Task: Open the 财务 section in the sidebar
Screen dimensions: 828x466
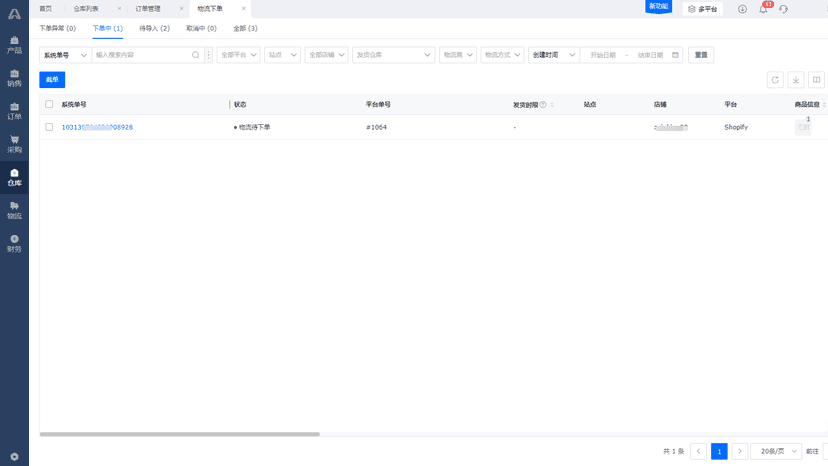Action: pos(14,244)
